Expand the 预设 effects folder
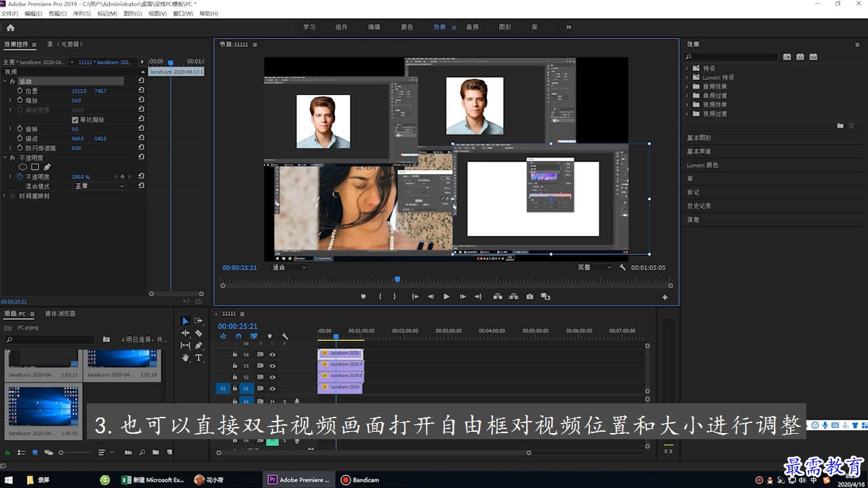This screenshot has height=488, width=868. (x=687, y=68)
